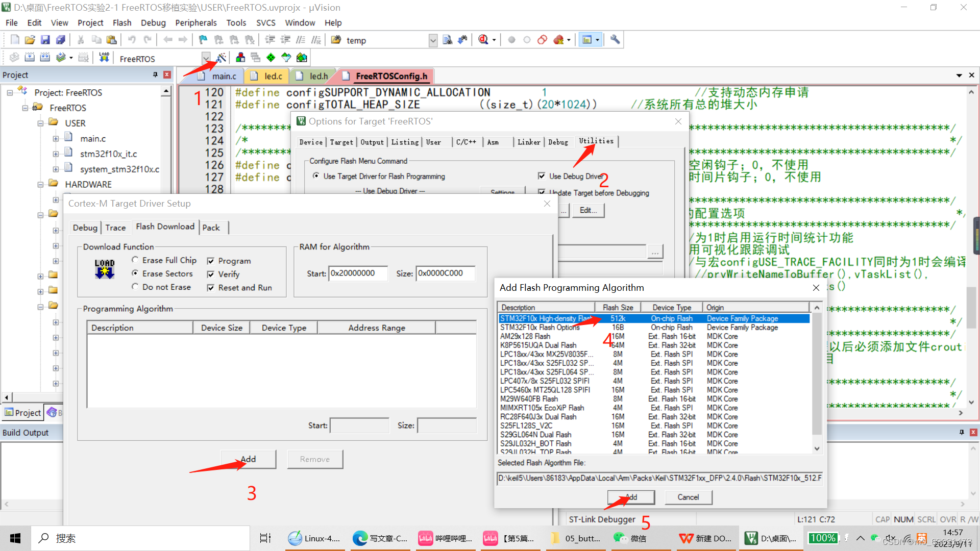Open the target selection dropdown FreeRTOS
The height and width of the screenshot is (551, 980).
(206, 58)
